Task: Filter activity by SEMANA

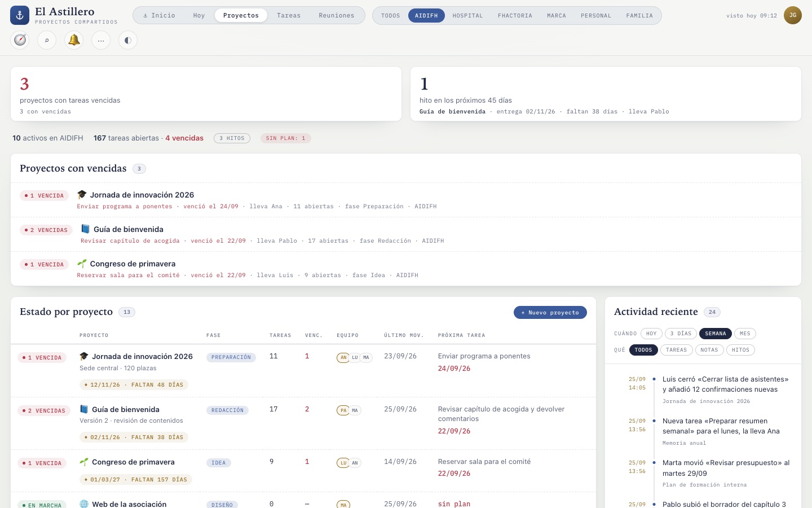Action: pyautogui.click(x=716, y=334)
